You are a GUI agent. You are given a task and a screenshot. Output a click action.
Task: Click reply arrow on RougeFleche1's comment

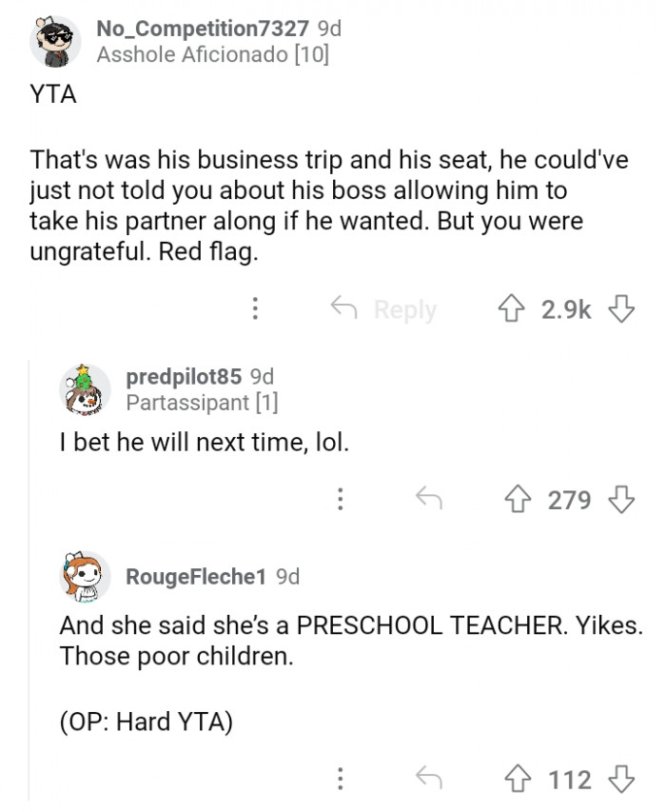click(429, 778)
